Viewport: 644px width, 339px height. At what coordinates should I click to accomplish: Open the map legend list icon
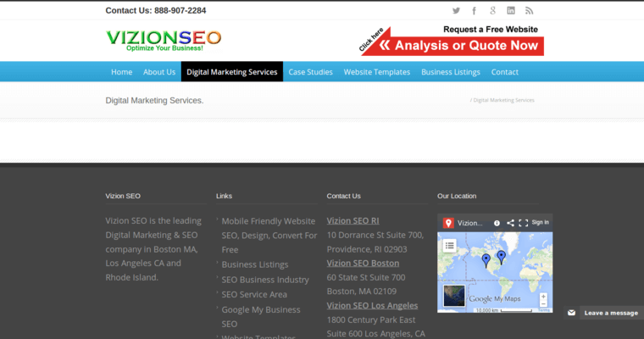point(450,246)
